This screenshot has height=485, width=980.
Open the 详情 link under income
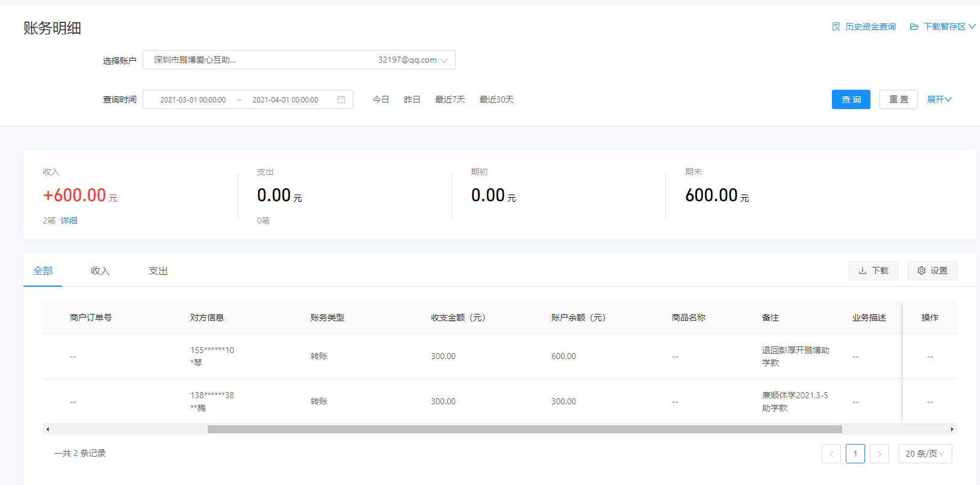pyautogui.click(x=69, y=221)
